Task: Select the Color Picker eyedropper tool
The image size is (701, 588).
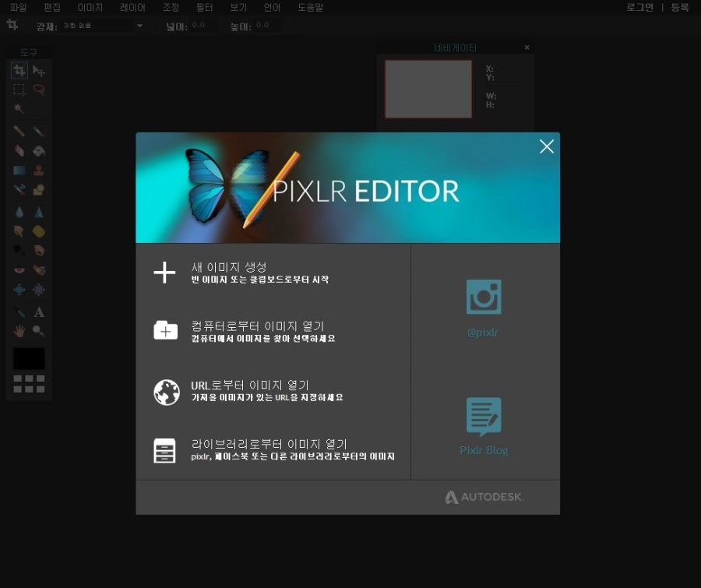Action: pyautogui.click(x=19, y=312)
